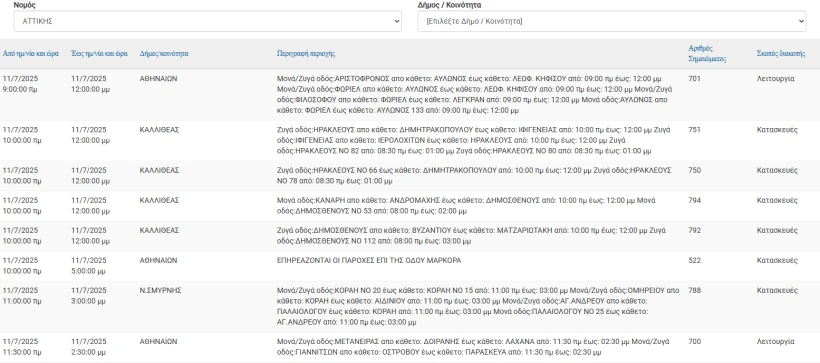This screenshot has height=363, width=820.
Task: Select notice number 751 cell
Action: [x=694, y=130]
